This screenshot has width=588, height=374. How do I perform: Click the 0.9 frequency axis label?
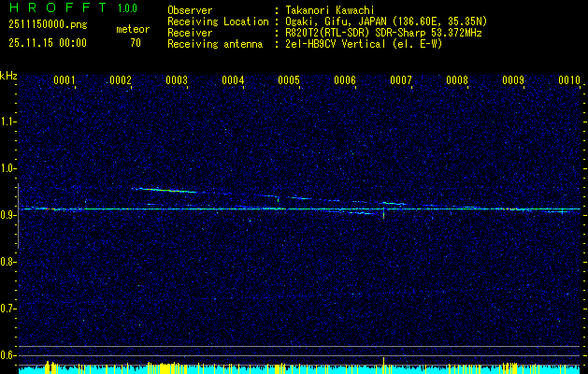[x=8, y=215]
